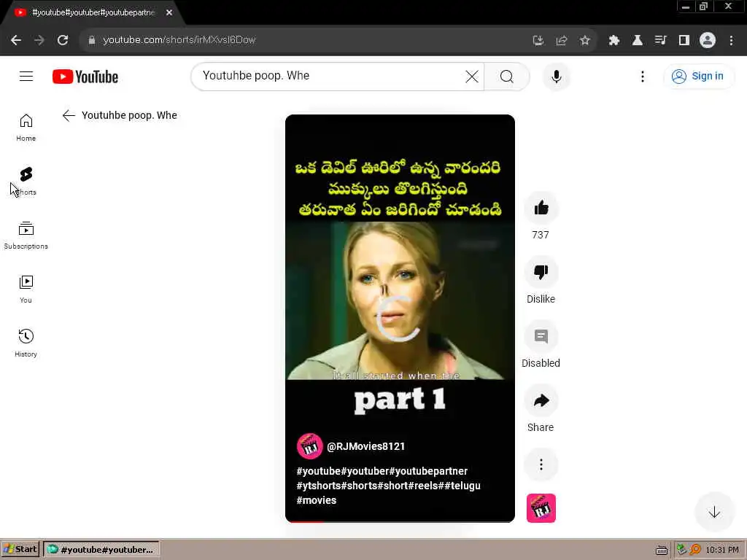The image size is (747, 560).
Task: Toggle Chrome side panel
Action: [684, 41]
